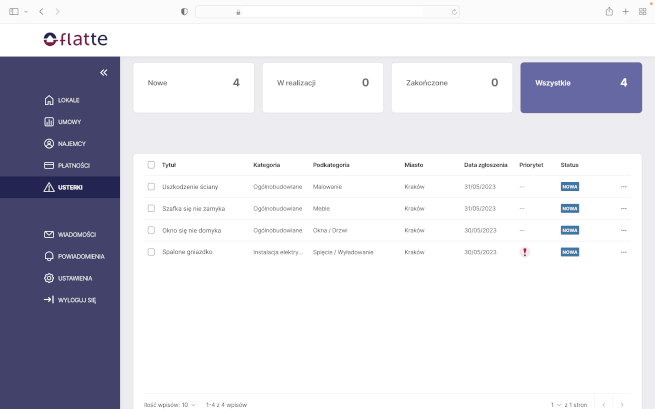The width and height of the screenshot is (655, 409).
Task: Check the box for Uszkodzenie ściany
Action: pos(151,187)
